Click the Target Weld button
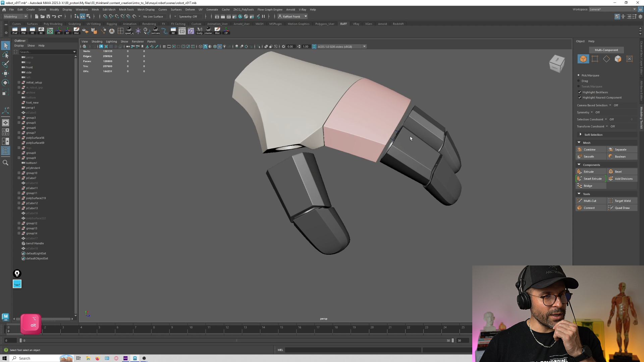The image size is (644, 362). tap(622, 201)
